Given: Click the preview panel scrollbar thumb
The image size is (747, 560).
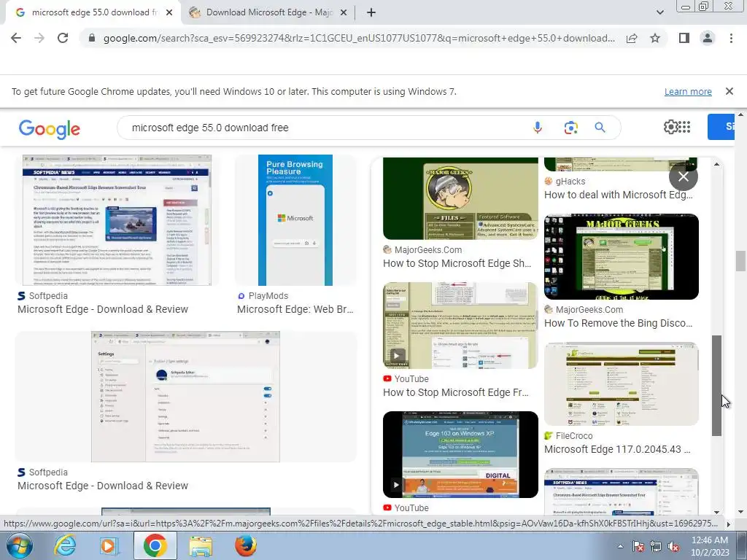Looking at the screenshot, I should pos(716,385).
